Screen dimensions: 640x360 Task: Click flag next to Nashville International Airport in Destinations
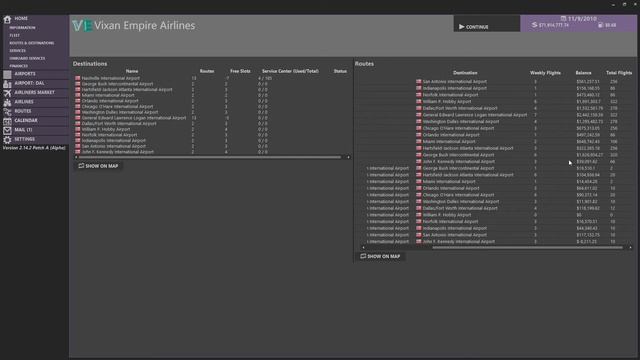point(78,78)
